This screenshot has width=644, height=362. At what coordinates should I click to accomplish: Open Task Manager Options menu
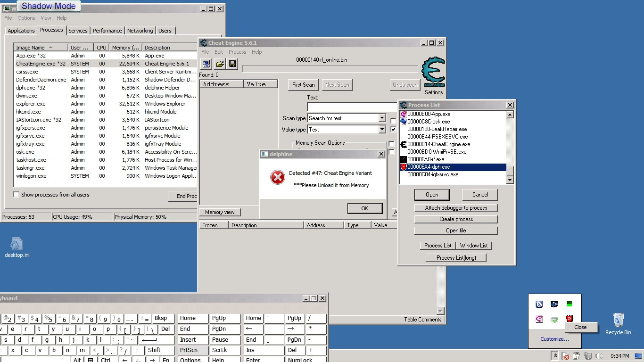[26, 18]
